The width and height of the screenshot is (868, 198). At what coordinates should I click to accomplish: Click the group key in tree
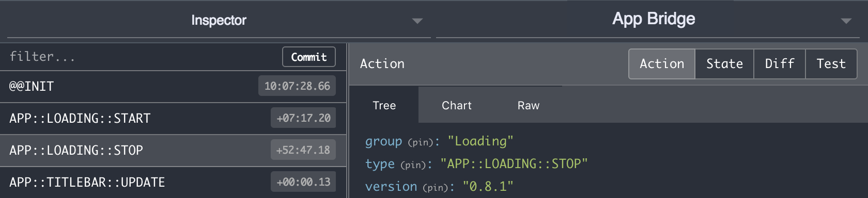tap(383, 141)
